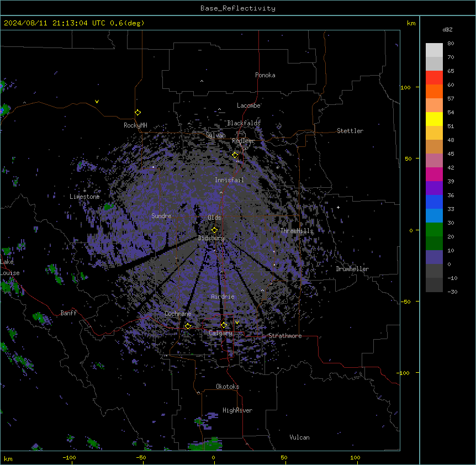Click the yellow diamond marker above Calgary label

[x=224, y=325]
